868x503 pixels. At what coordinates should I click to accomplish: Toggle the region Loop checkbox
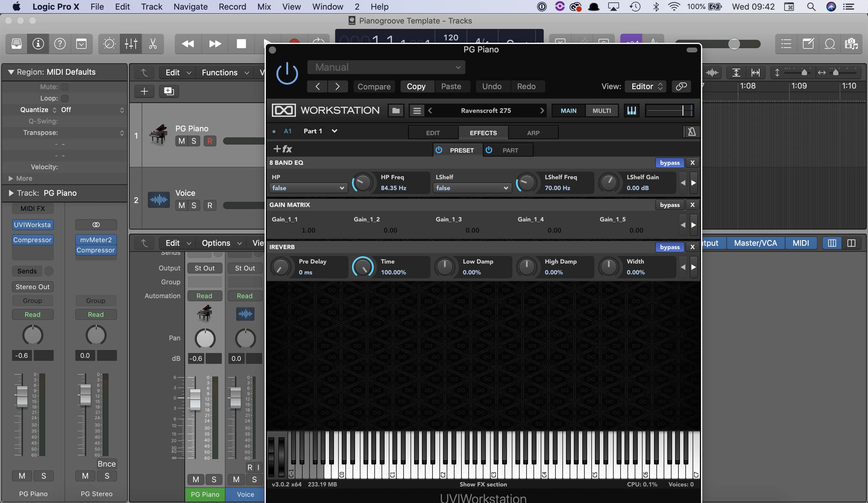pos(65,98)
